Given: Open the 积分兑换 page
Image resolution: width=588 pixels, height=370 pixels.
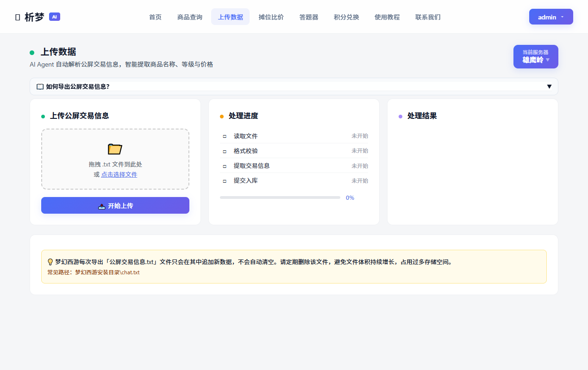Looking at the screenshot, I should tap(346, 17).
